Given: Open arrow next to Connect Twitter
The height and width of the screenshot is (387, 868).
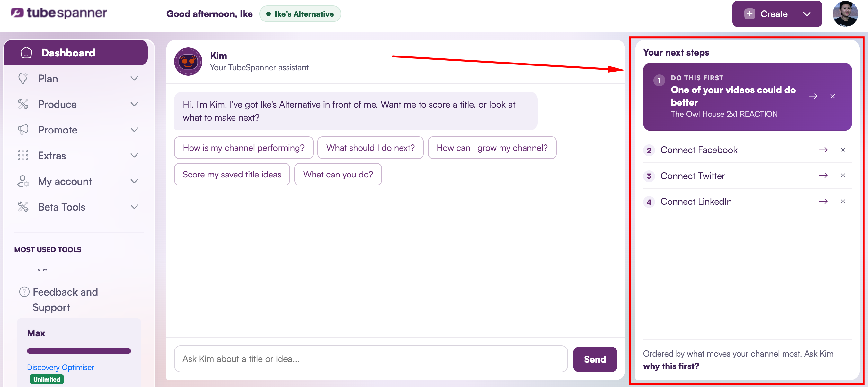Looking at the screenshot, I should pos(823,175).
